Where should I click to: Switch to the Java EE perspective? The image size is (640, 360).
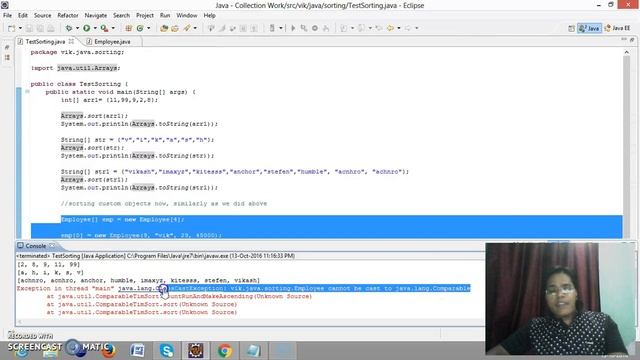(617, 28)
